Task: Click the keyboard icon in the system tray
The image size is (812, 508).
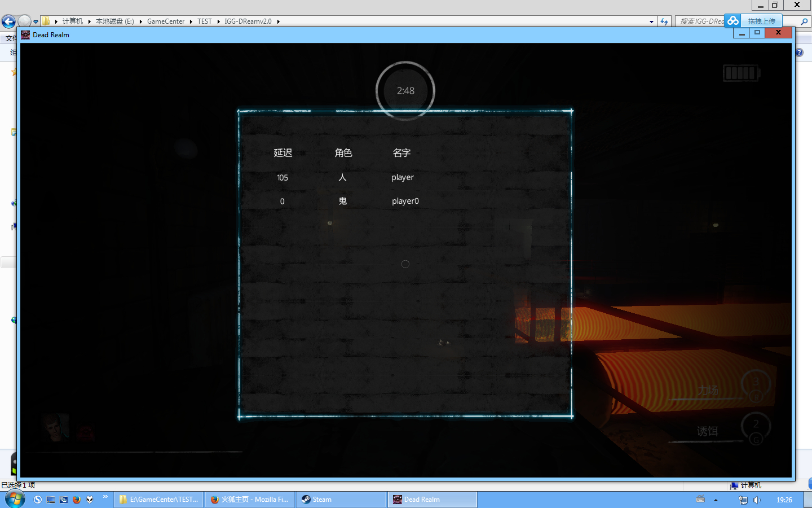Action: pos(700,499)
